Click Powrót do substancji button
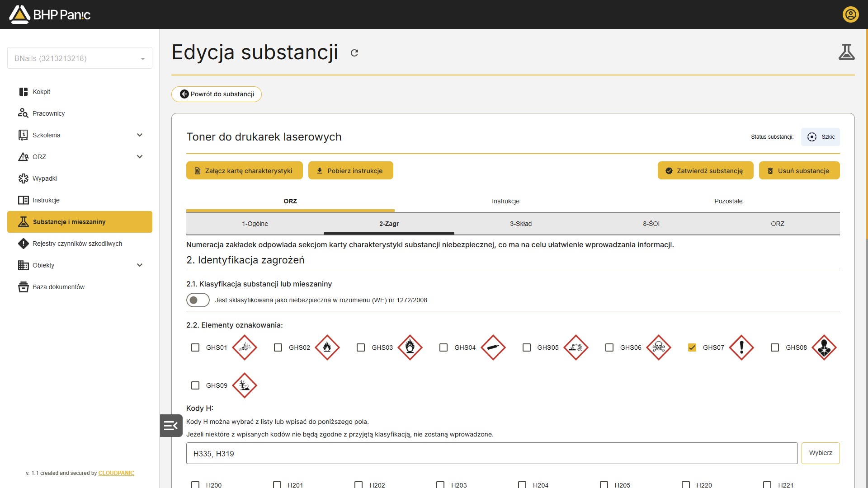868x488 pixels. tap(217, 94)
